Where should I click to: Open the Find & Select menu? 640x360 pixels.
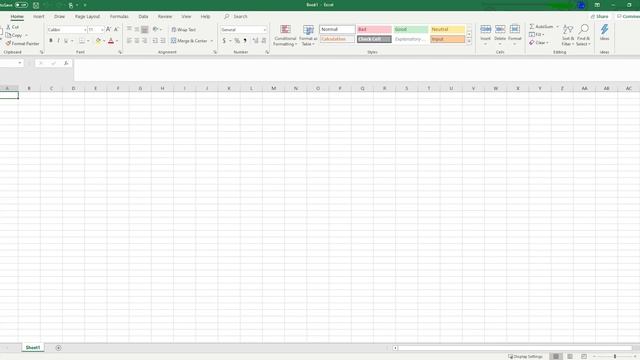coord(583,35)
